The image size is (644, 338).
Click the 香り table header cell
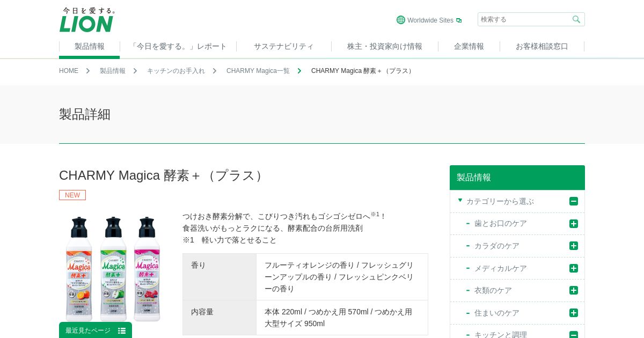[x=219, y=277]
